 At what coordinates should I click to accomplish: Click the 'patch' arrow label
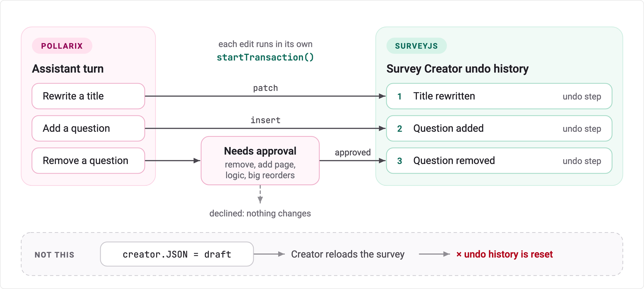pos(265,88)
